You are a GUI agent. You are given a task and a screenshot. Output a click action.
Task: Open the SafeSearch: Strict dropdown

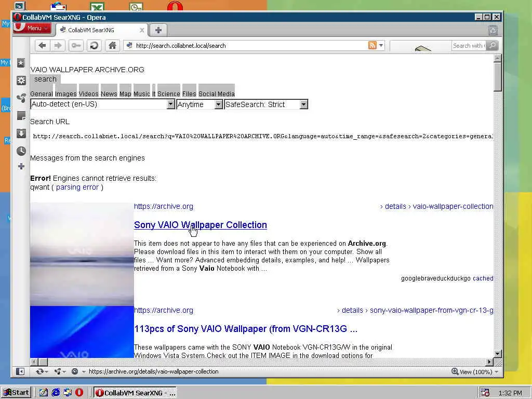(266, 104)
